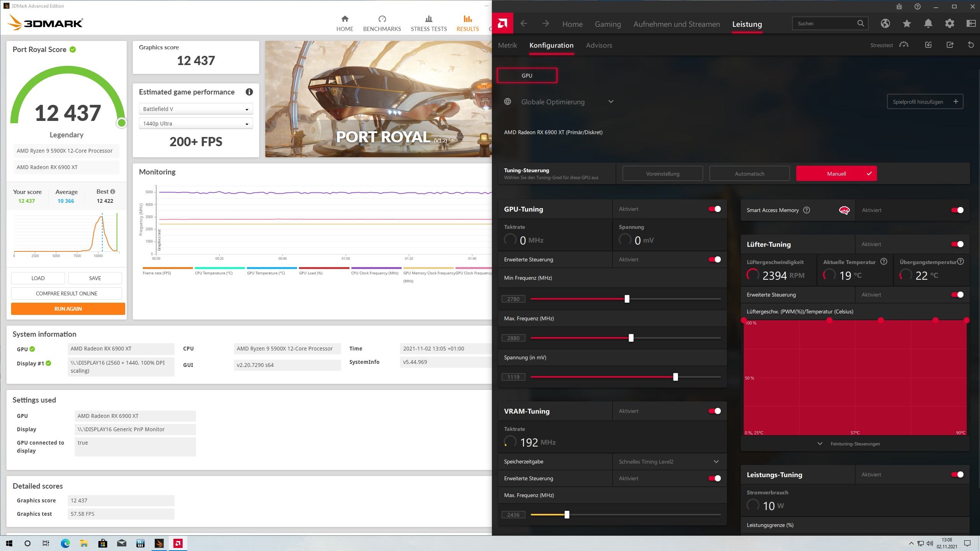Toggle Smart Access Memory switch

957,210
